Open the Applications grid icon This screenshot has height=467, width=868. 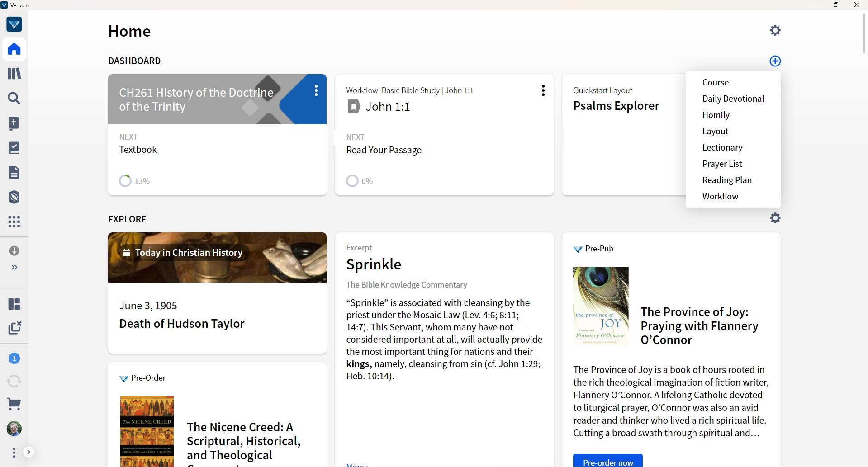[14, 222]
